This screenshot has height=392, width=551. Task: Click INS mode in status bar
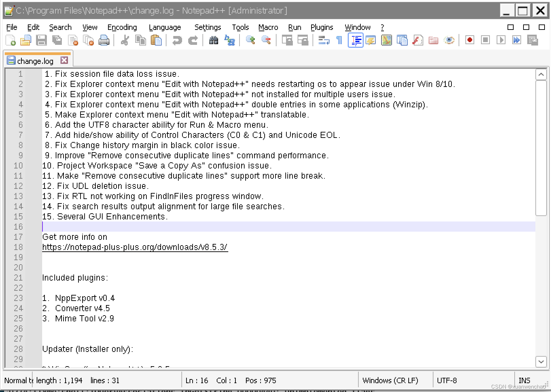point(524,380)
